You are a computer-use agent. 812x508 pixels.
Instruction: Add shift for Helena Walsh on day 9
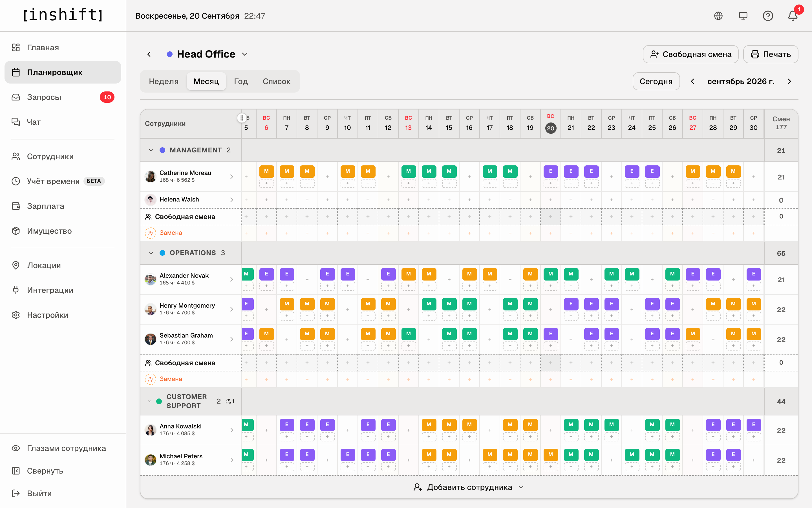click(327, 200)
